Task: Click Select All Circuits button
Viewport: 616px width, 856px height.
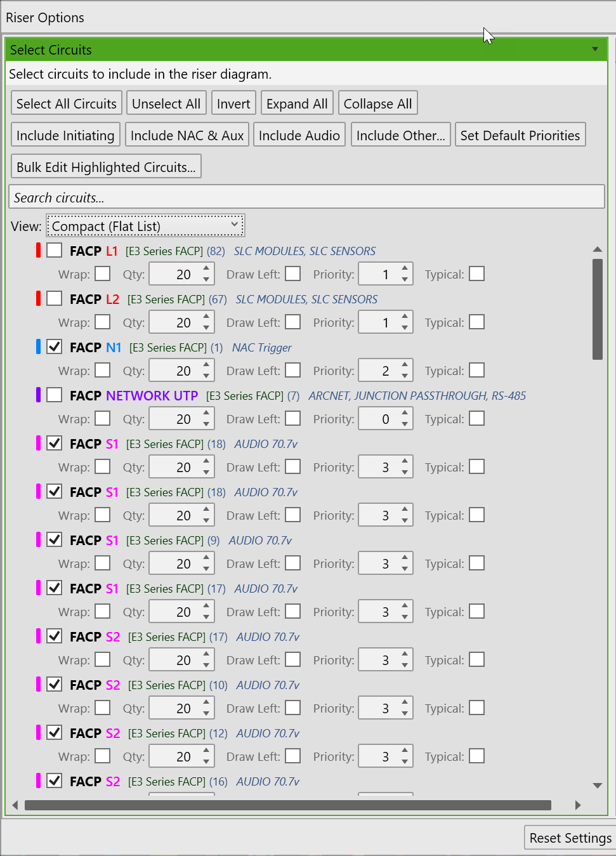Action: (x=67, y=103)
